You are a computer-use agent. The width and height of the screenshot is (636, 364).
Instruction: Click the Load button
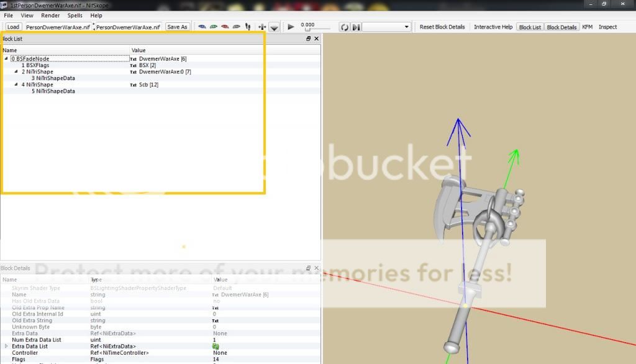(x=13, y=27)
